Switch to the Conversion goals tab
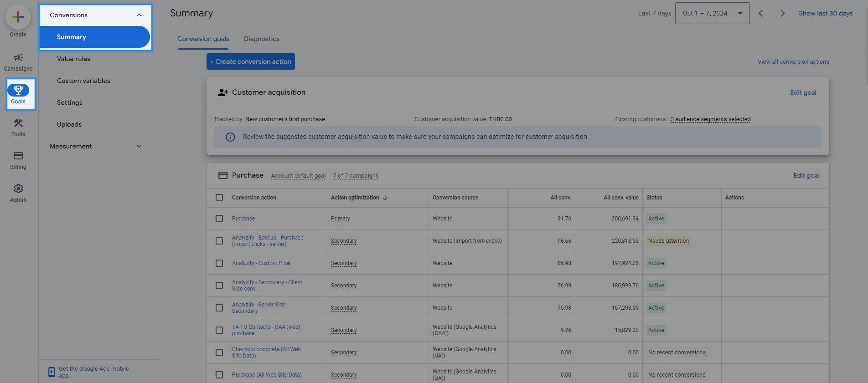Image resolution: width=868 pixels, height=383 pixels. click(x=203, y=39)
